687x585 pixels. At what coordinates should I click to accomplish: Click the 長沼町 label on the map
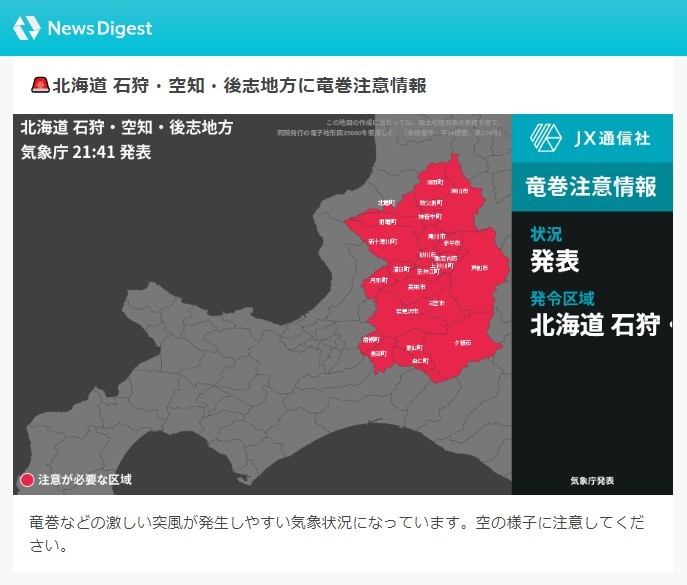(379, 354)
